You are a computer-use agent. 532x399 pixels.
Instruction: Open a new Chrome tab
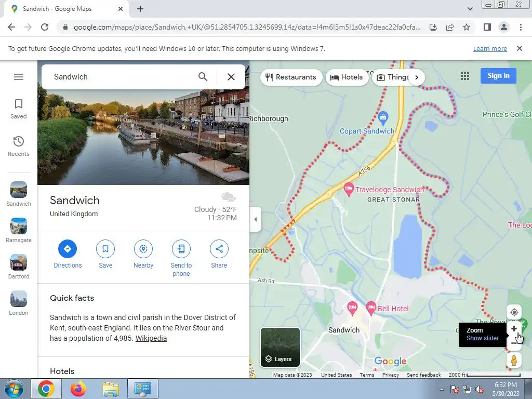pos(140,9)
